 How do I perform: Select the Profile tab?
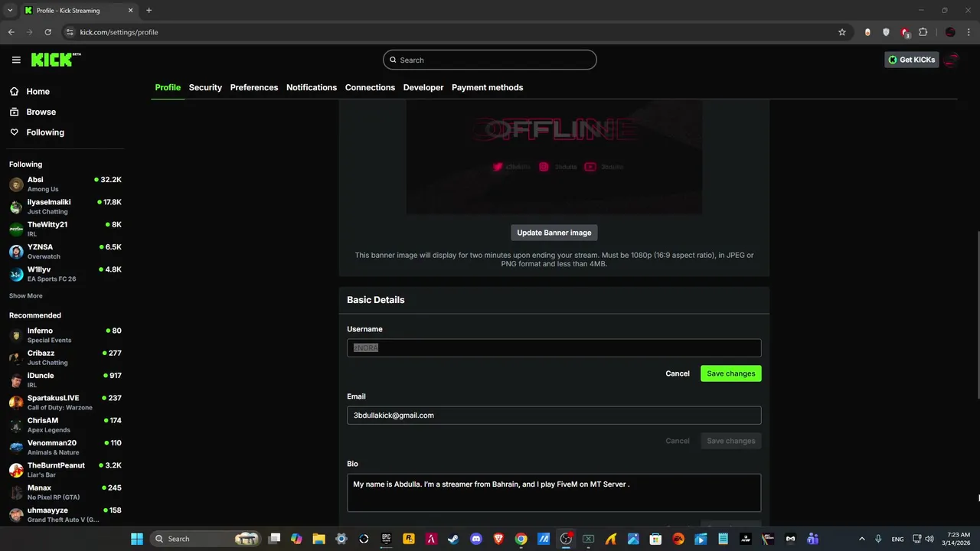pos(168,87)
